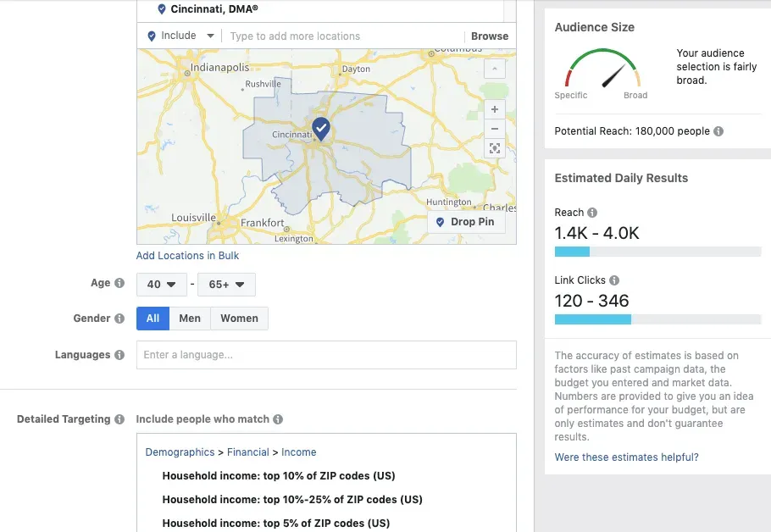Image resolution: width=771 pixels, height=532 pixels.
Task: Open the Demographics targeting category
Action: tap(180, 452)
